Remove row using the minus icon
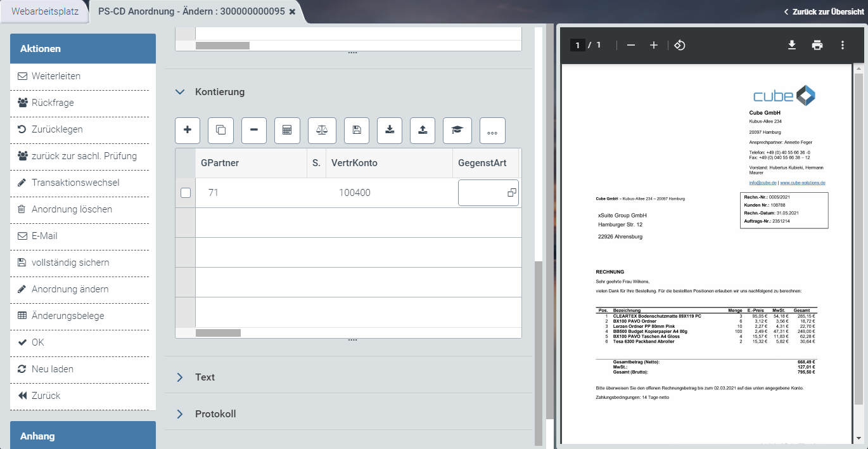Screen dimensions: 868x449 point(254,130)
